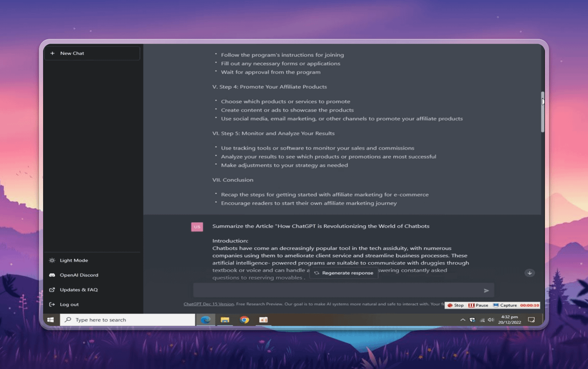Click the Type here to search box
This screenshot has width=588, height=369.
point(127,320)
